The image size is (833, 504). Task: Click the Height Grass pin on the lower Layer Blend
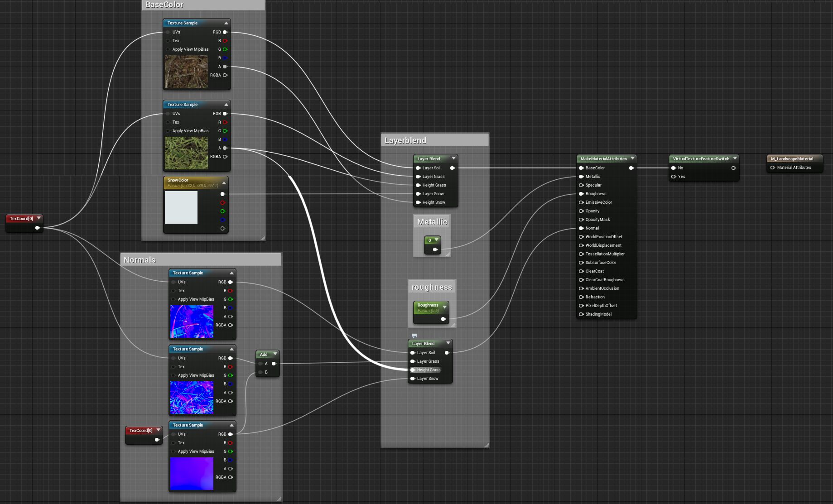coord(413,370)
